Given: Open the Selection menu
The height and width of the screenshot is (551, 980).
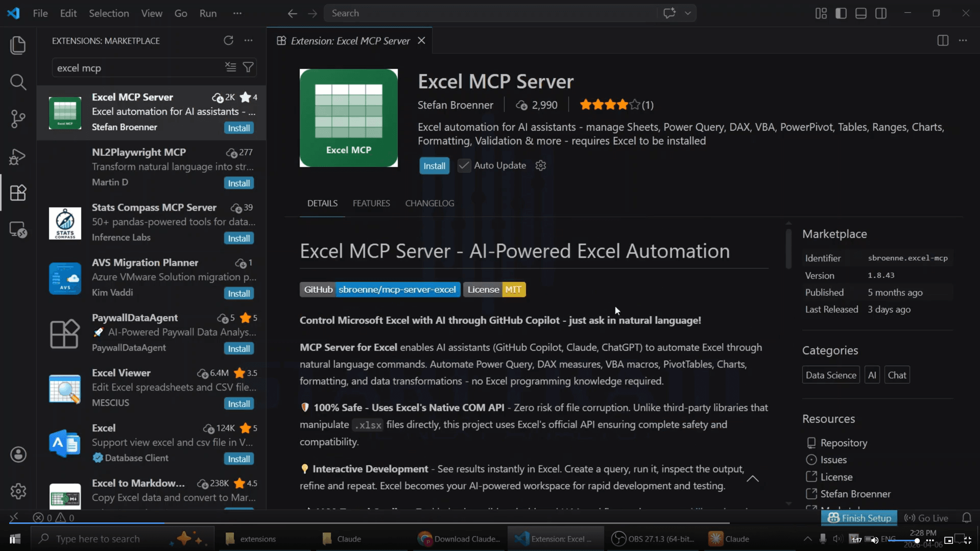Looking at the screenshot, I should point(109,13).
